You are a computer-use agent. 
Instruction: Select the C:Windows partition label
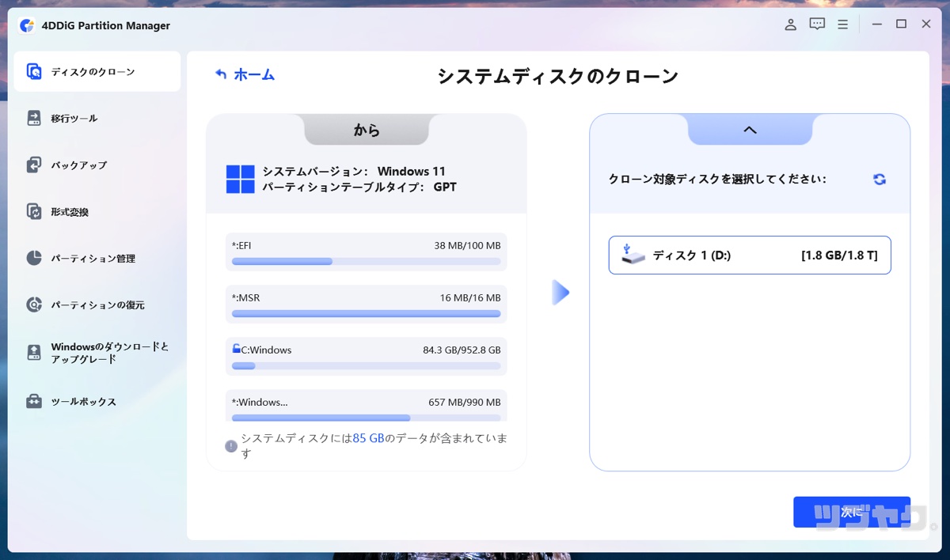(x=266, y=350)
